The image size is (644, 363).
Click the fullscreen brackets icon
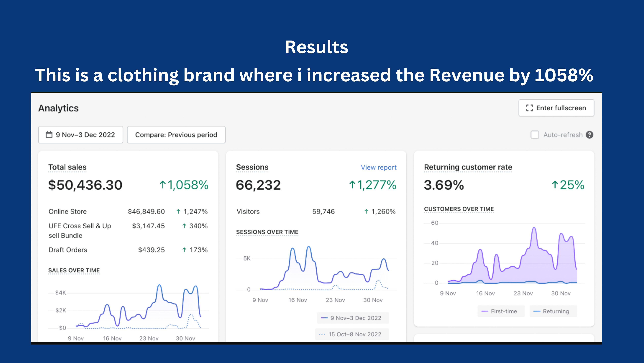tap(529, 108)
